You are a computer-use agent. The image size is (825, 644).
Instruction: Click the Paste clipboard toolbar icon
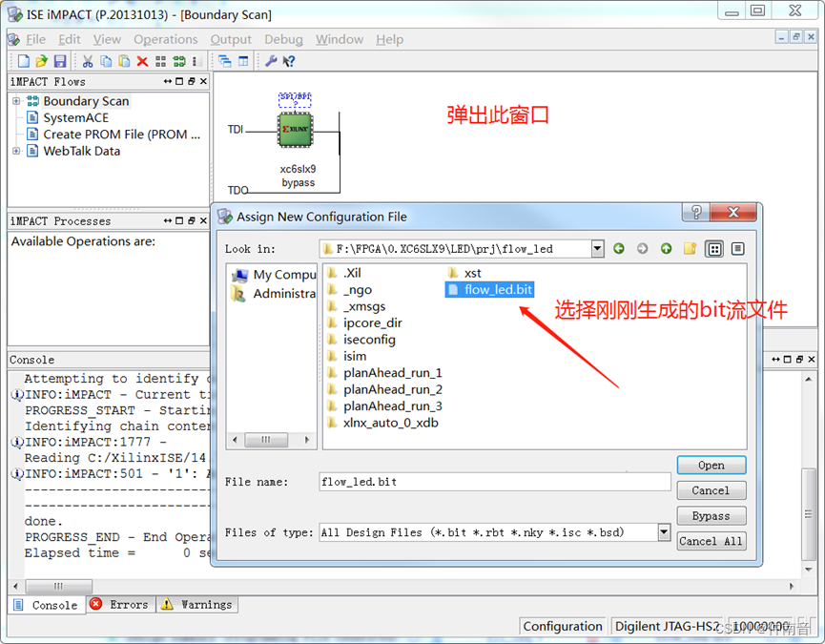(124, 61)
